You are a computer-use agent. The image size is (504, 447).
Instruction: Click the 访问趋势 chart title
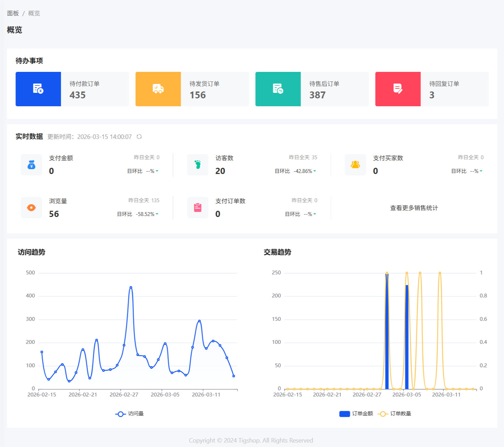[x=32, y=252]
